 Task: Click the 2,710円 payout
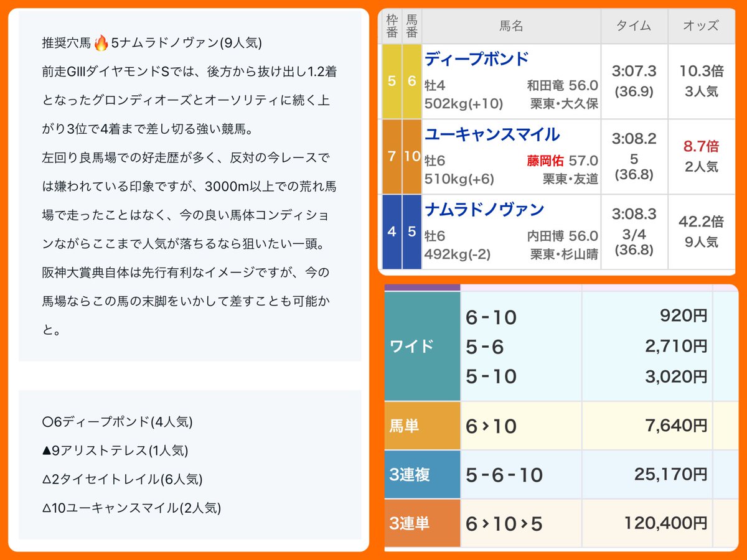[676, 346]
